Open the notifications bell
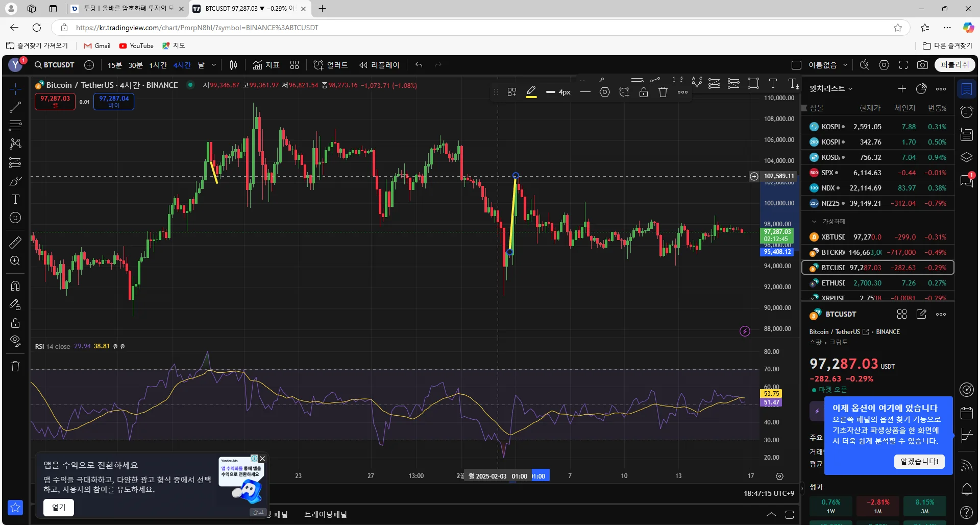Viewport: 980px width, 525px height. tap(967, 489)
